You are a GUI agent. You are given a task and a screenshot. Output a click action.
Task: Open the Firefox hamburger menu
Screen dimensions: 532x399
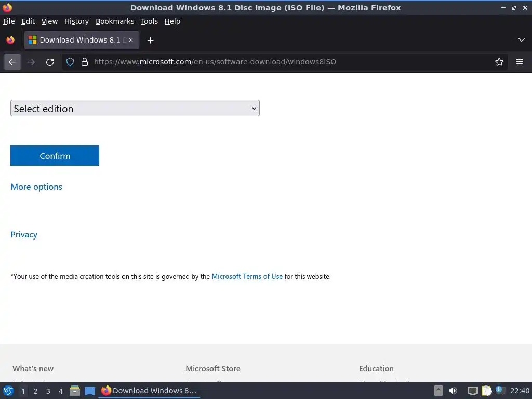tap(520, 62)
